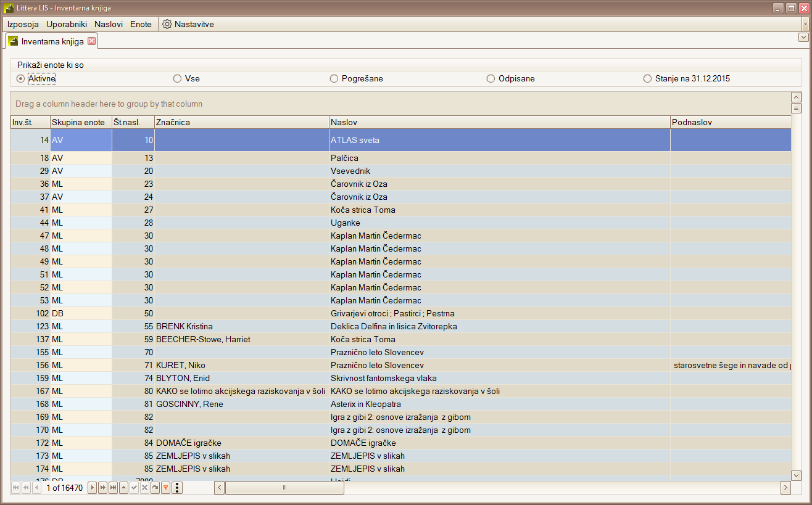Select Skrivnost fantomskega vlaka title
The height and width of the screenshot is (505, 812).
pos(500,378)
